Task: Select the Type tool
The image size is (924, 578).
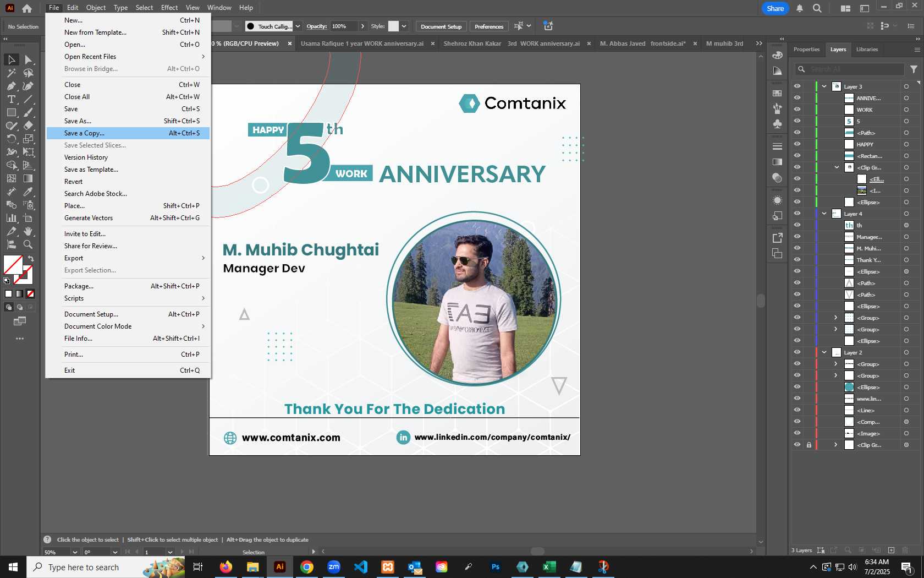Action: click(x=11, y=99)
